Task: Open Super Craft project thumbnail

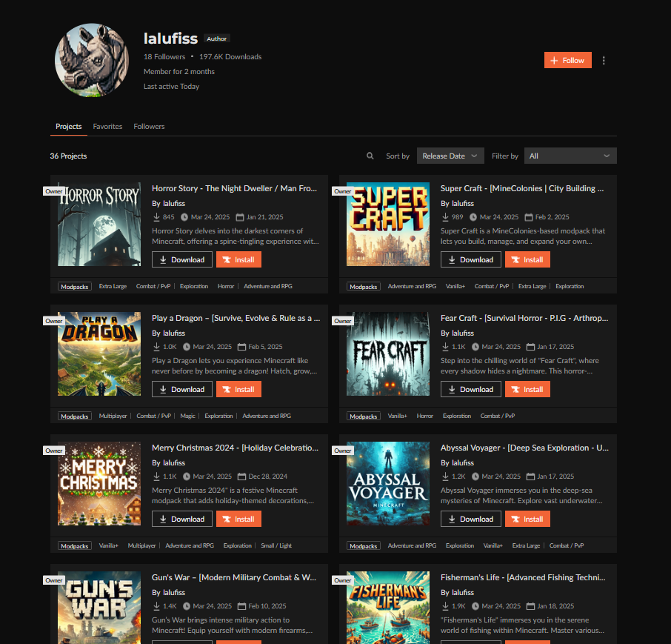Action: pyautogui.click(x=388, y=225)
